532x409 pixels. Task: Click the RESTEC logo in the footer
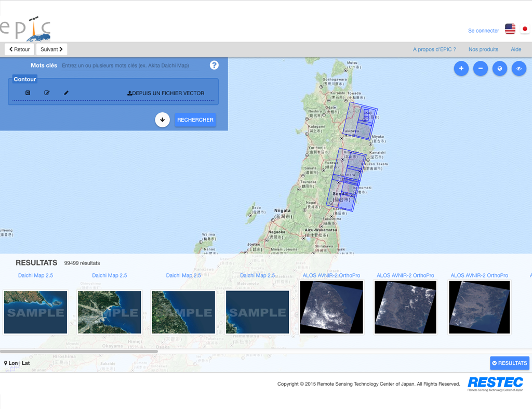pyautogui.click(x=495, y=384)
